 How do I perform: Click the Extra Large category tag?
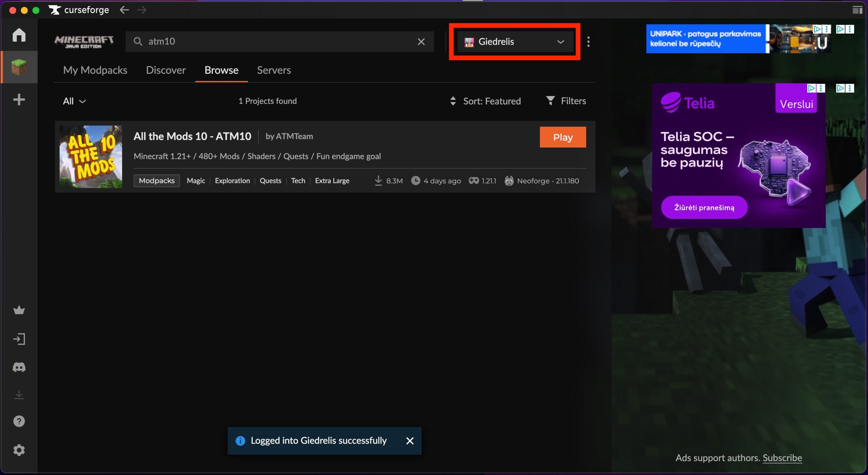pyautogui.click(x=332, y=180)
